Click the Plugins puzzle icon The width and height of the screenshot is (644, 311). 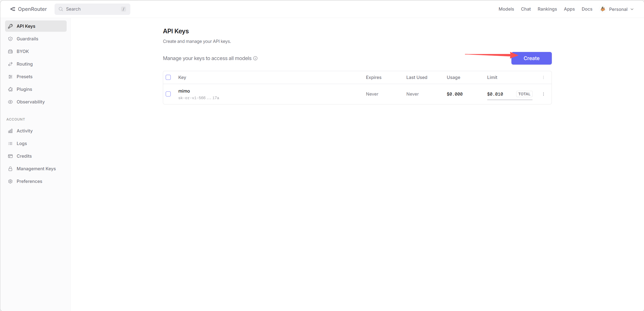[x=10, y=89]
